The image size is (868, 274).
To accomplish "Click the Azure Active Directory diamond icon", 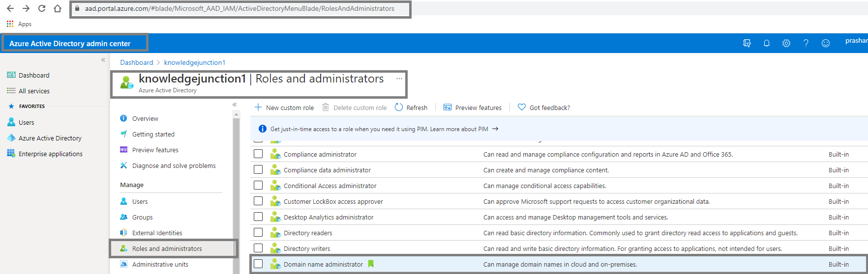I will click(11, 137).
